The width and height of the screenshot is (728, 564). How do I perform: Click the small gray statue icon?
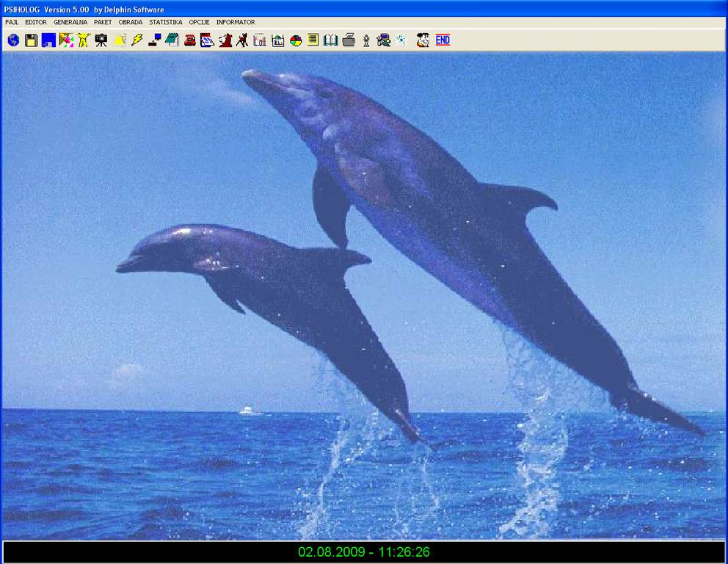366,40
